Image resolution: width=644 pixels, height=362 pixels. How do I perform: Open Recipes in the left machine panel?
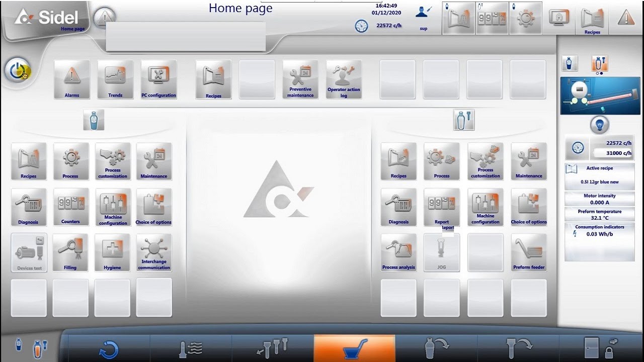(x=29, y=161)
